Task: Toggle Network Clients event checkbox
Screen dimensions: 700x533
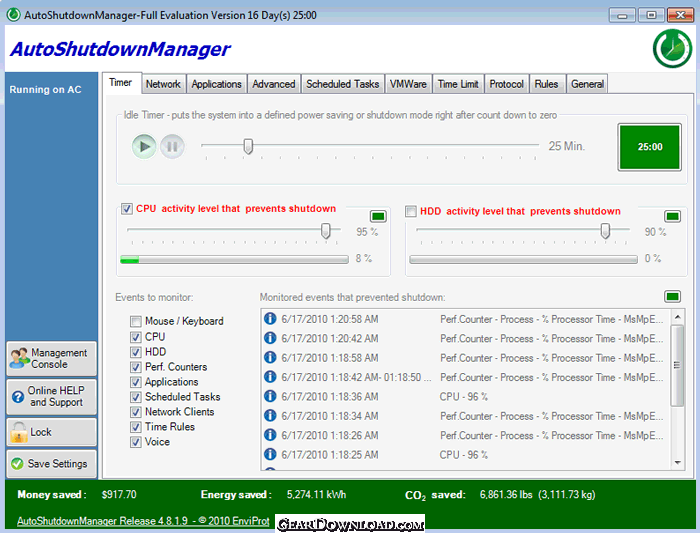Action: 136,412
